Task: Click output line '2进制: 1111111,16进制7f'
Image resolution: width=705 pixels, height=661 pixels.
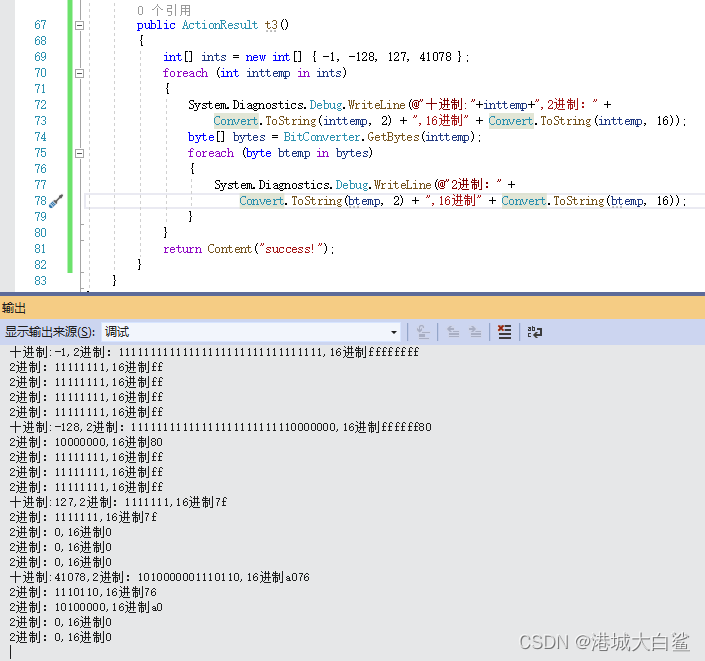Action: [x=83, y=518]
